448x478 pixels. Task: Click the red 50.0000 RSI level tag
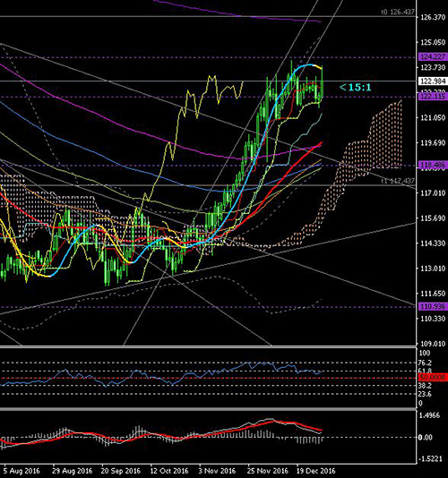(x=432, y=378)
